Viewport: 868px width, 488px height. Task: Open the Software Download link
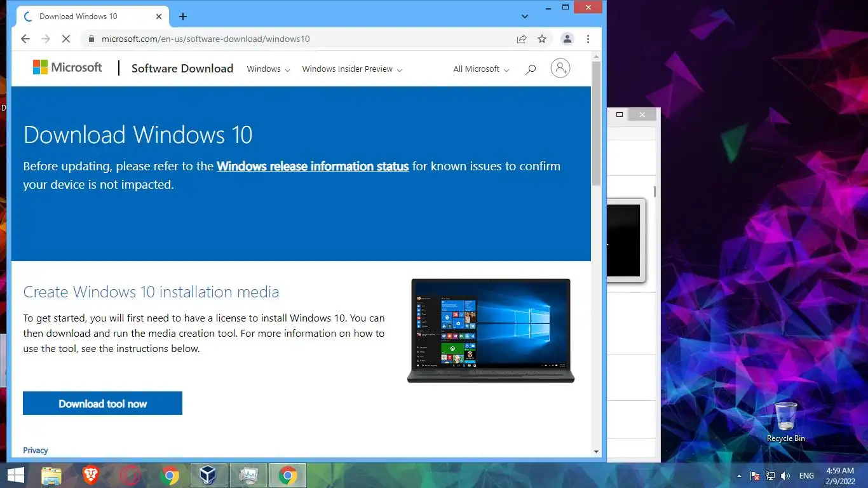(182, 69)
